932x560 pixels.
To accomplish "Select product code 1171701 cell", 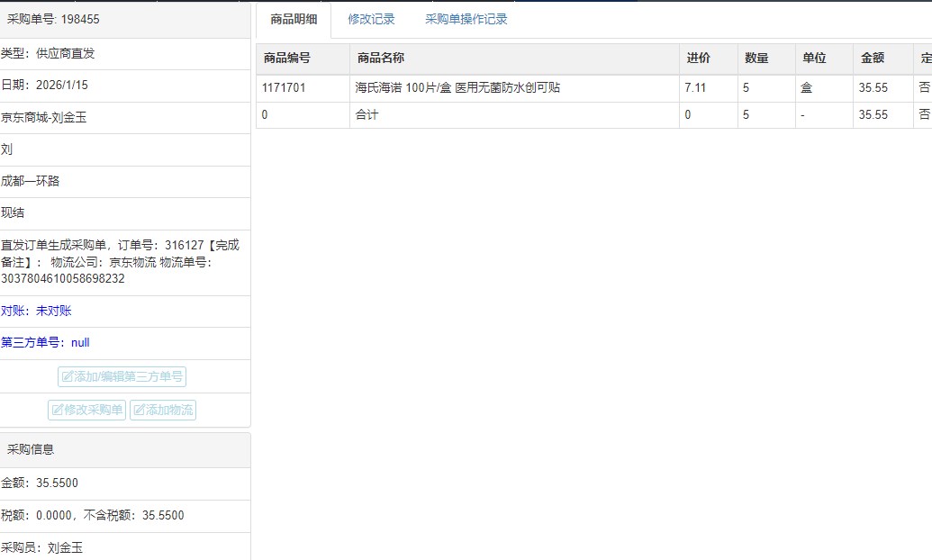I will point(284,87).
